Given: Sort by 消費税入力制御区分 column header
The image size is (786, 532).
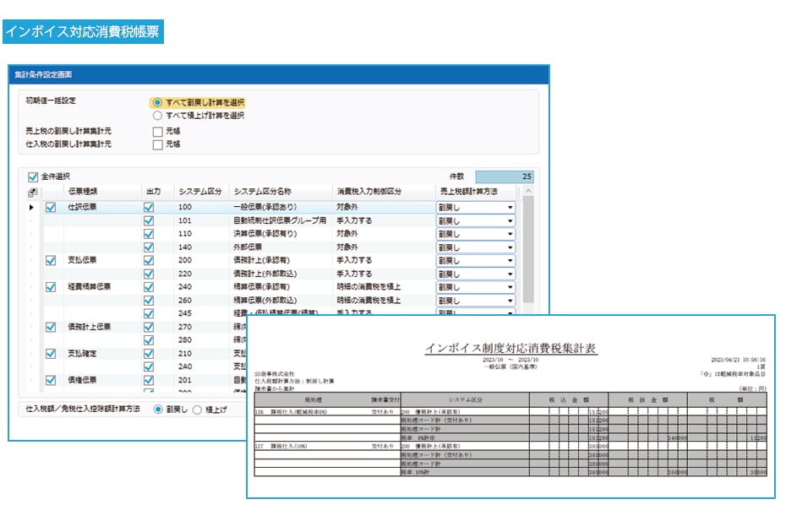Looking at the screenshot, I should 384,192.
